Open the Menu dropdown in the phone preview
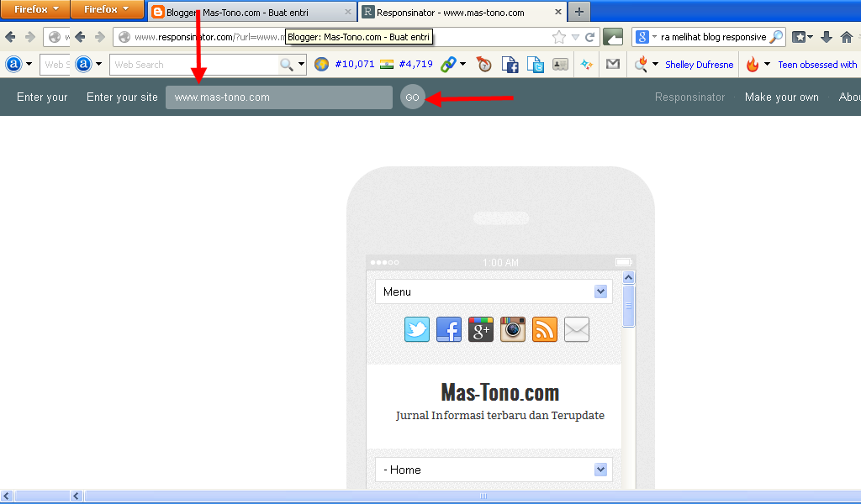 [494, 291]
